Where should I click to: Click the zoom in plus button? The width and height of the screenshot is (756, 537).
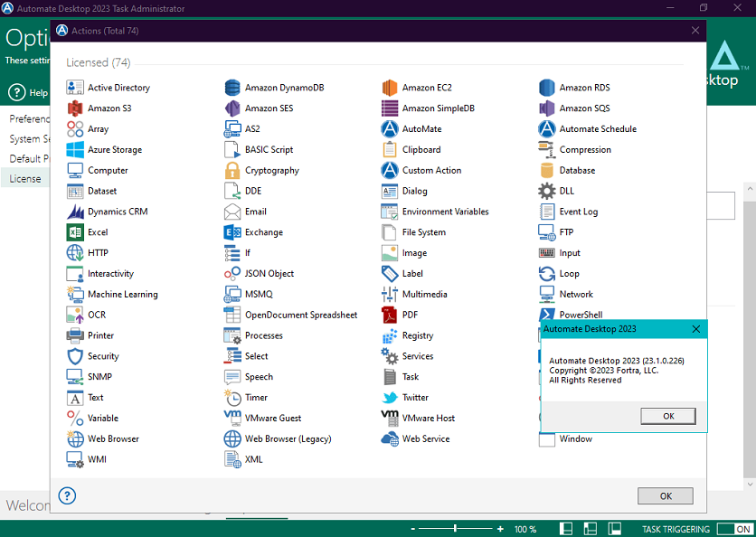coord(500,529)
